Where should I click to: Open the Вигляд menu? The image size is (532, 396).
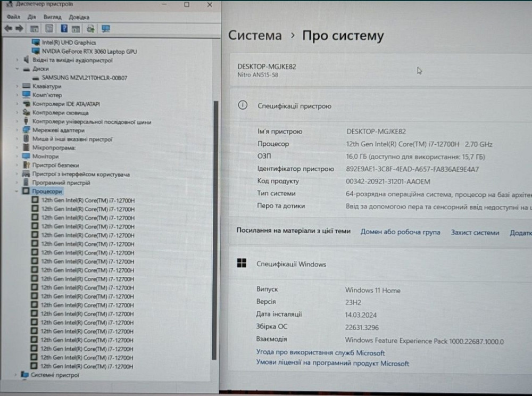52,17
